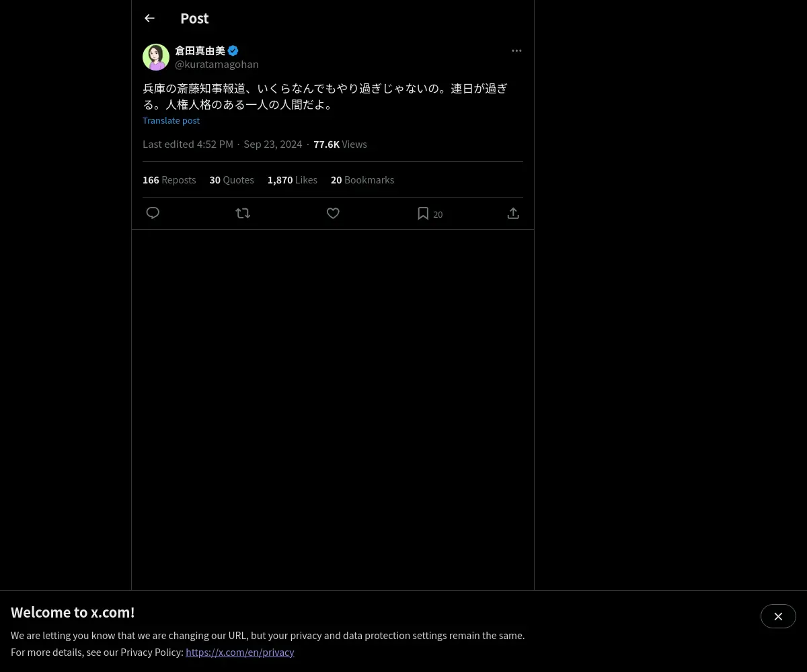Click the blue verified badge
Screen dimensions: 807x672
233,50
